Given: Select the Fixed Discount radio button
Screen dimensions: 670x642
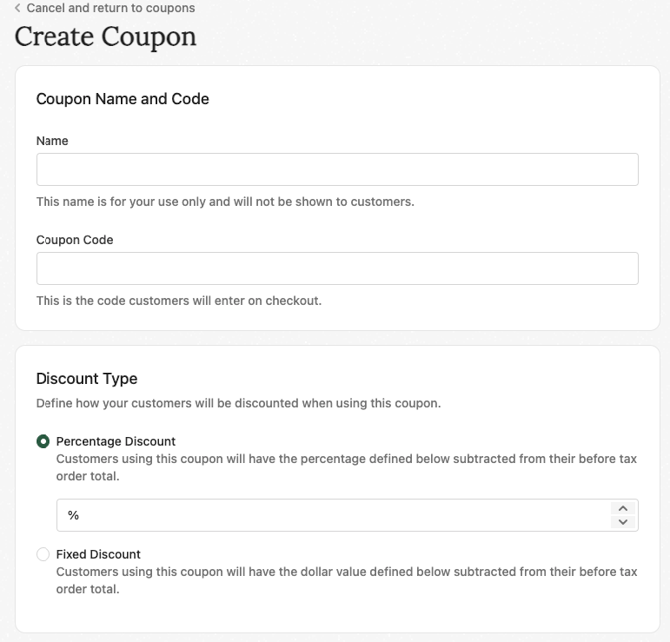Looking at the screenshot, I should click(x=43, y=554).
